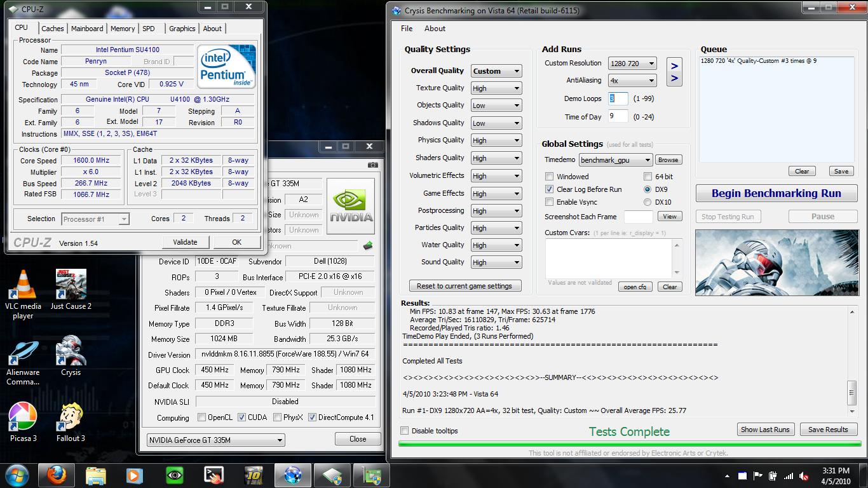
Task: Switch to the Mainboard tab in CPU-Z
Action: click(87, 29)
